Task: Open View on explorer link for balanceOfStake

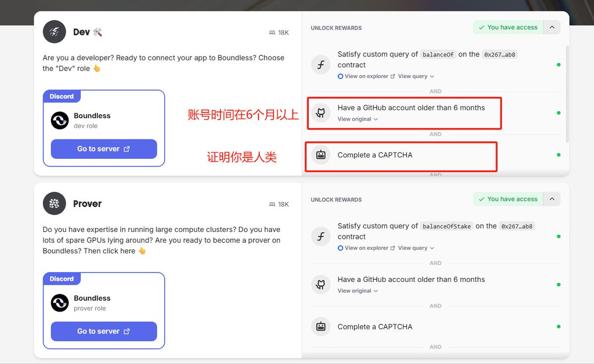Action: (x=366, y=248)
